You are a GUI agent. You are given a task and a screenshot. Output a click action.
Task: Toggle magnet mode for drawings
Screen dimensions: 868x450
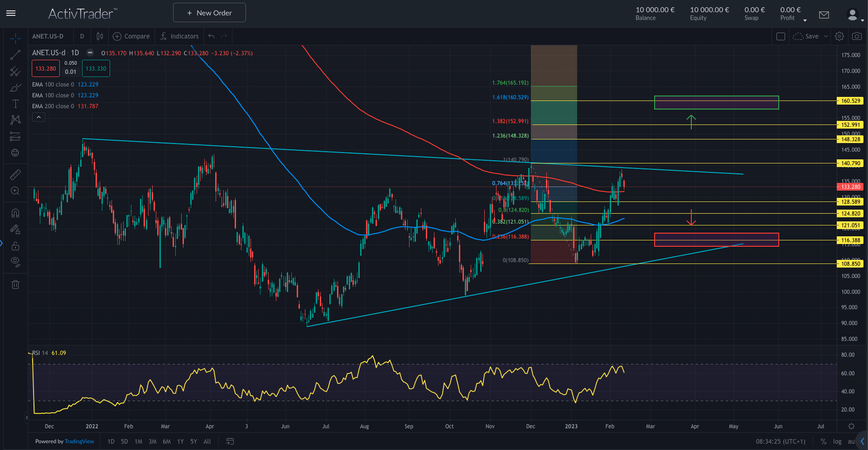(15, 213)
